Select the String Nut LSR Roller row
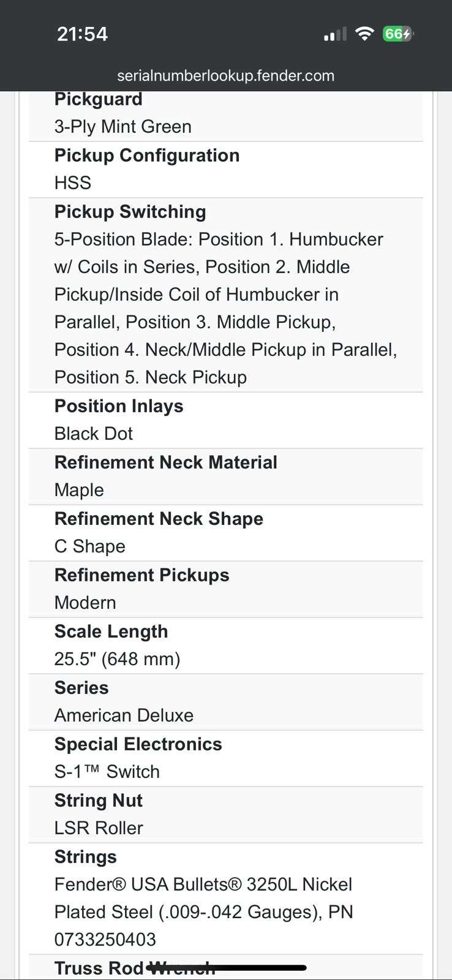 coord(226,815)
